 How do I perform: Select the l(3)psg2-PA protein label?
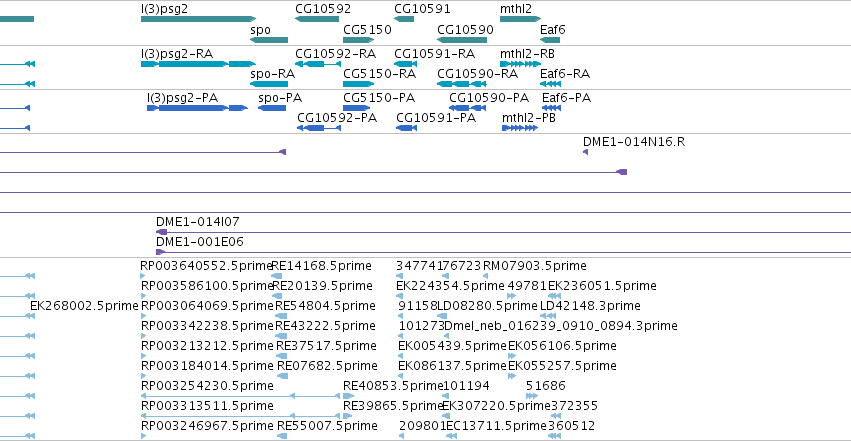(182, 98)
